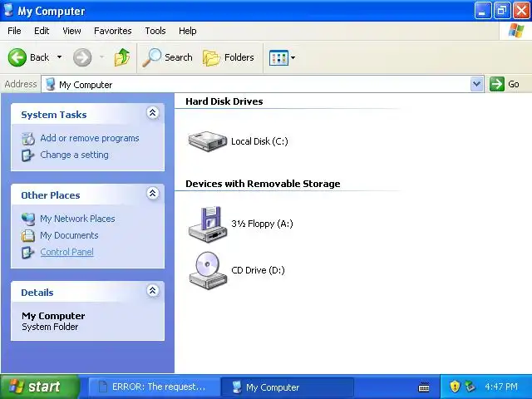
Task: Click the CD Drive (D:) label
Action: (x=258, y=270)
